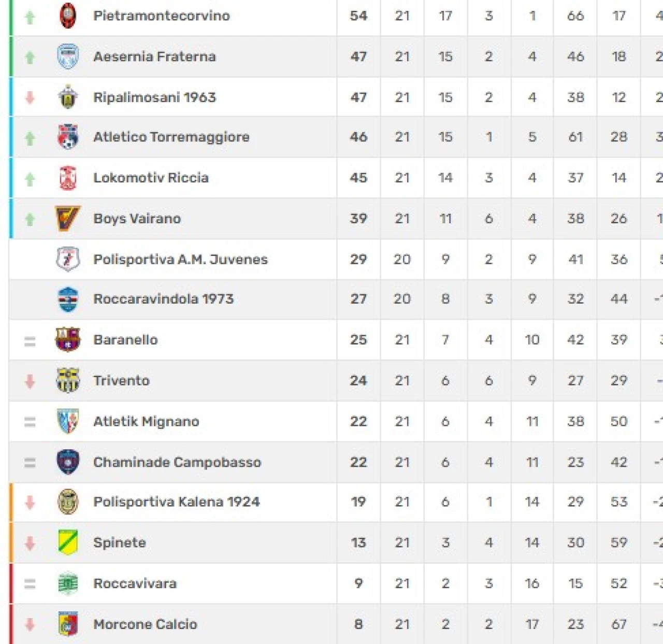Click the Polisportiva Kalena 1924 name
Viewport: 663px width, 644px height.
tap(176, 502)
